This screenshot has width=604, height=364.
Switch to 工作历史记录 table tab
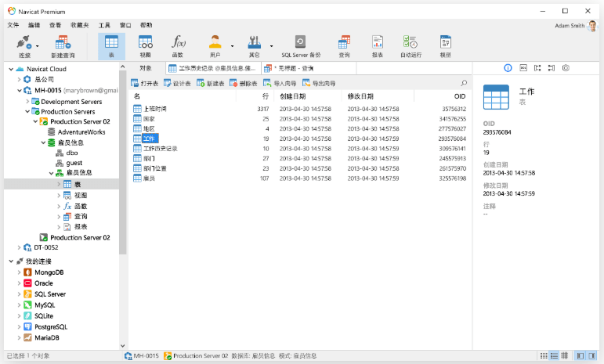[213, 68]
